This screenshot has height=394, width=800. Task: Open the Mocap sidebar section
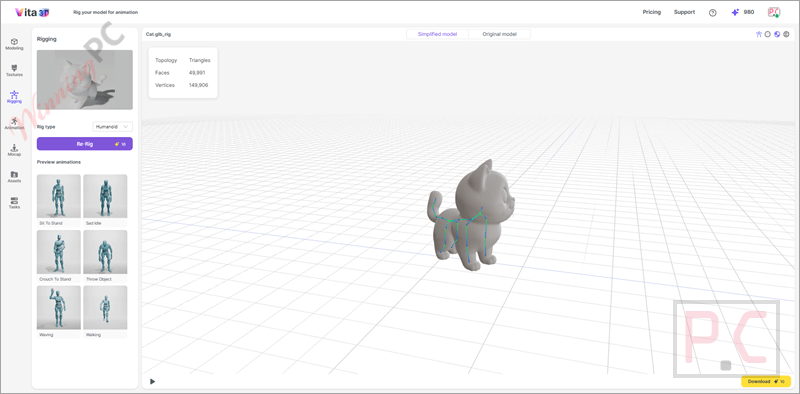point(14,150)
